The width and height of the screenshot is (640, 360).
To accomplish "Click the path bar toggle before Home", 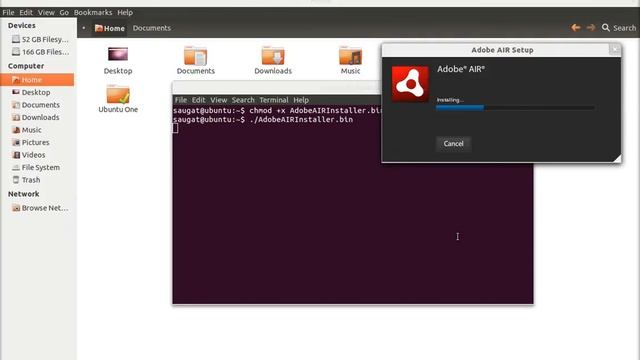I will [84, 28].
